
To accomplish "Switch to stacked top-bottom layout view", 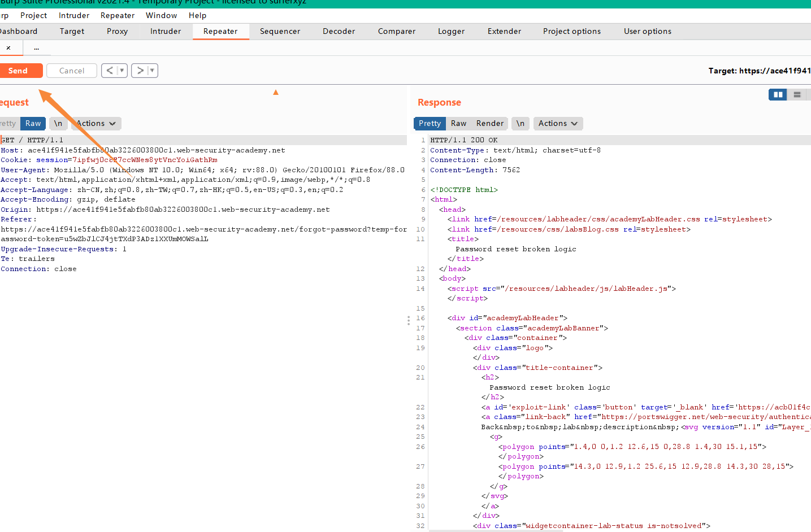I will pos(797,94).
